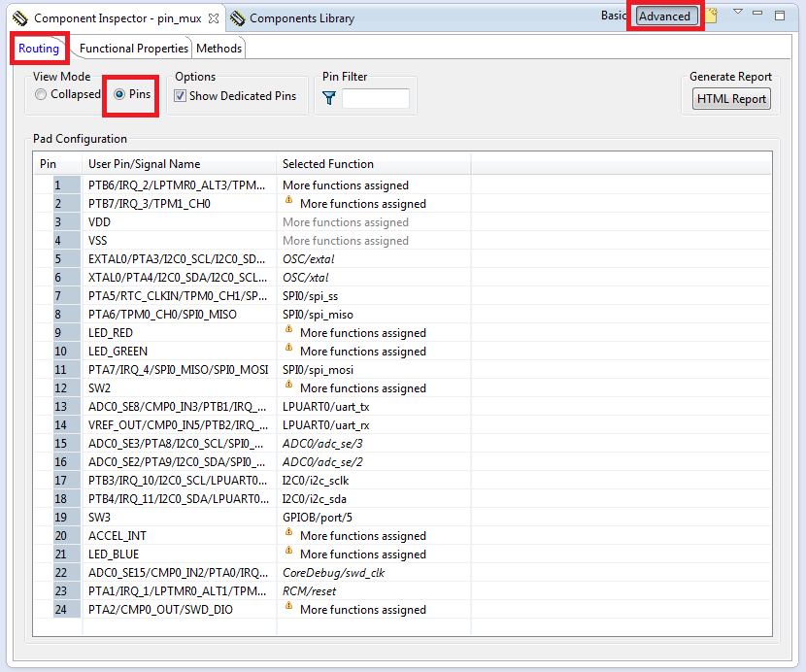Click the pin filter funnel icon

click(x=329, y=98)
